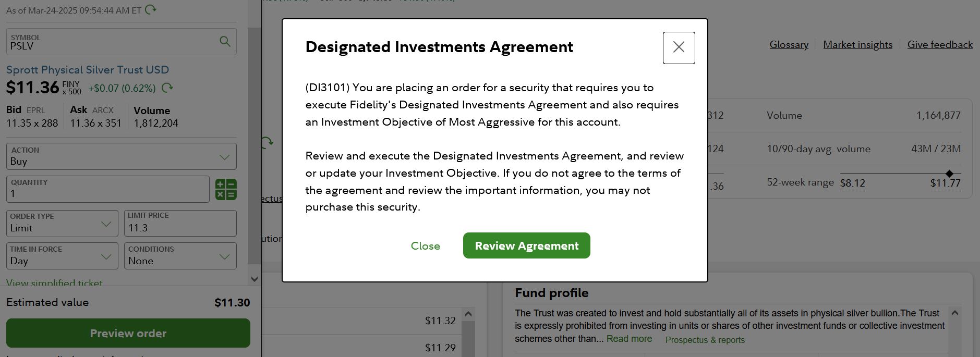Click the 52-week range diamond marker
The height and width of the screenshot is (357, 980).
pyautogui.click(x=949, y=174)
